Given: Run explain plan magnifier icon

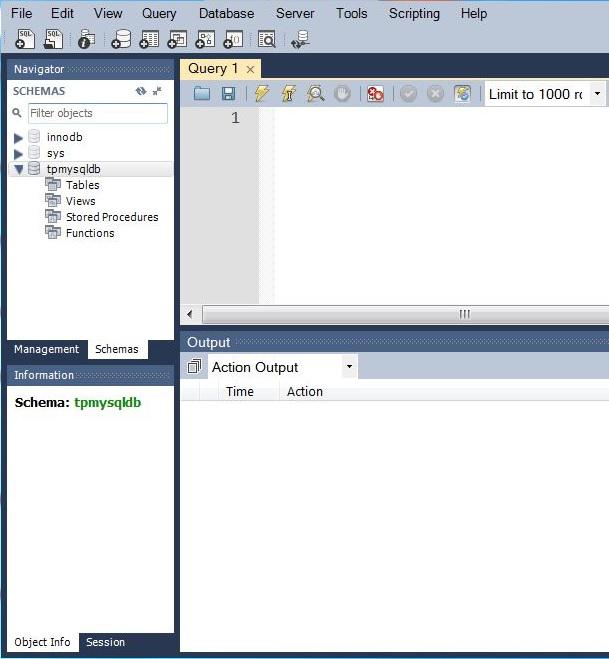Looking at the screenshot, I should 316,93.
